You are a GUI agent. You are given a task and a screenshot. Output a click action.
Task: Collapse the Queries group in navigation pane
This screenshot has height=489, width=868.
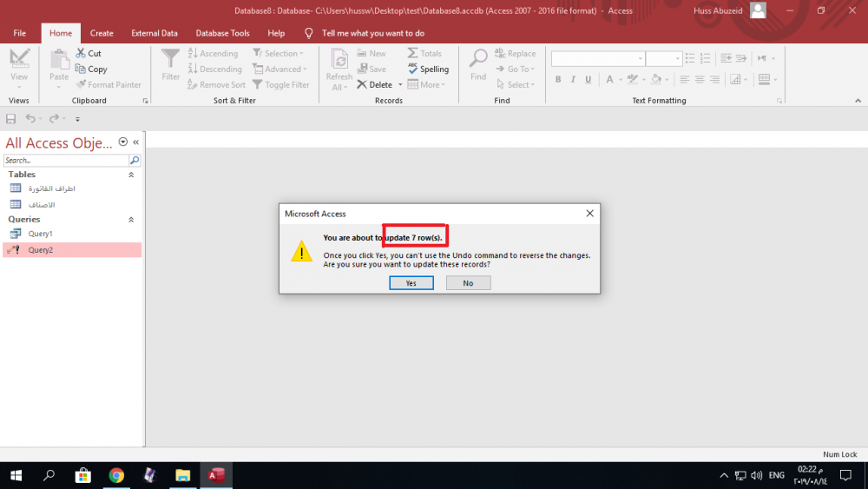(x=131, y=219)
